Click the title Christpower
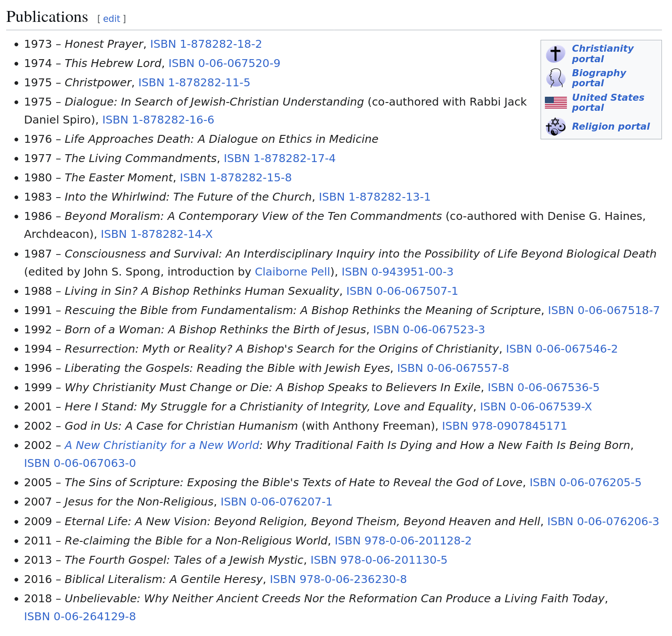Image resolution: width=672 pixels, height=636 pixels. click(x=98, y=83)
